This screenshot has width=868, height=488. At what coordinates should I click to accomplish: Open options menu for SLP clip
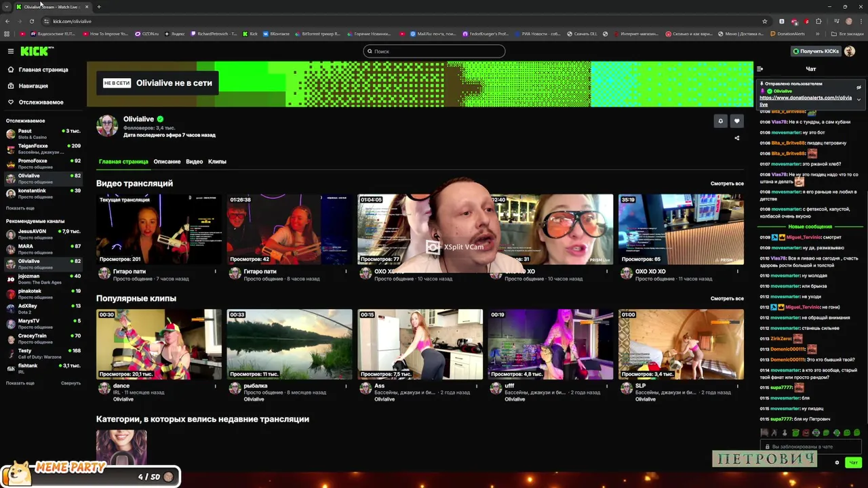point(737,386)
